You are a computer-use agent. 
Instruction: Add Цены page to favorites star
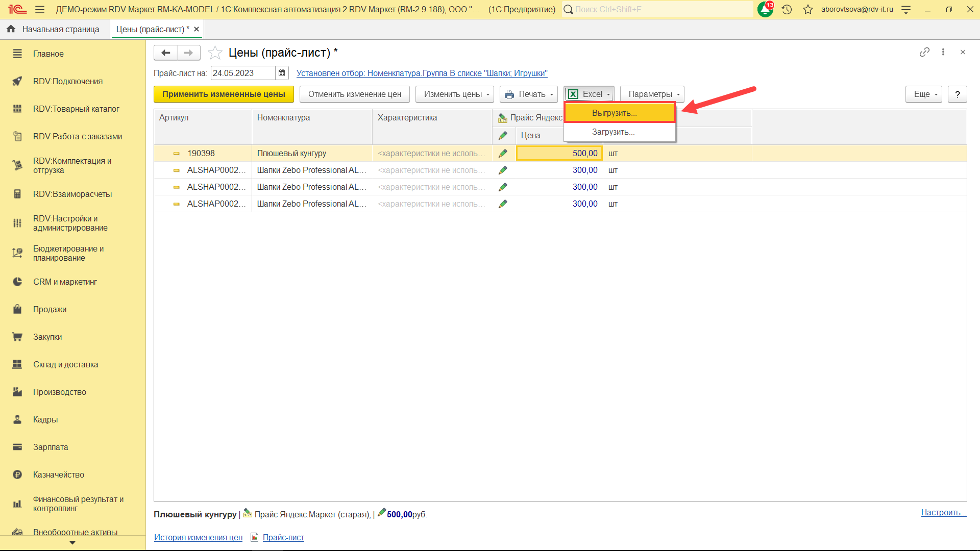point(215,53)
